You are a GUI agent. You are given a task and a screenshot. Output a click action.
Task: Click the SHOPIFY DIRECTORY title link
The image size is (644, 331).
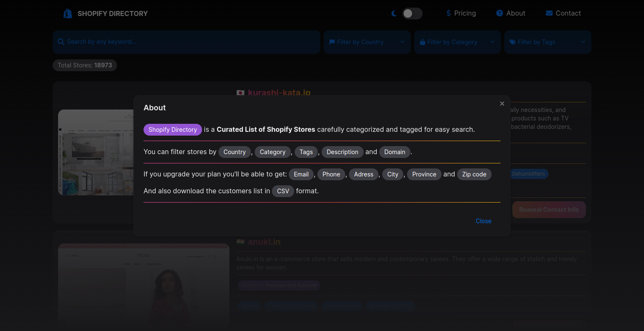pos(113,13)
